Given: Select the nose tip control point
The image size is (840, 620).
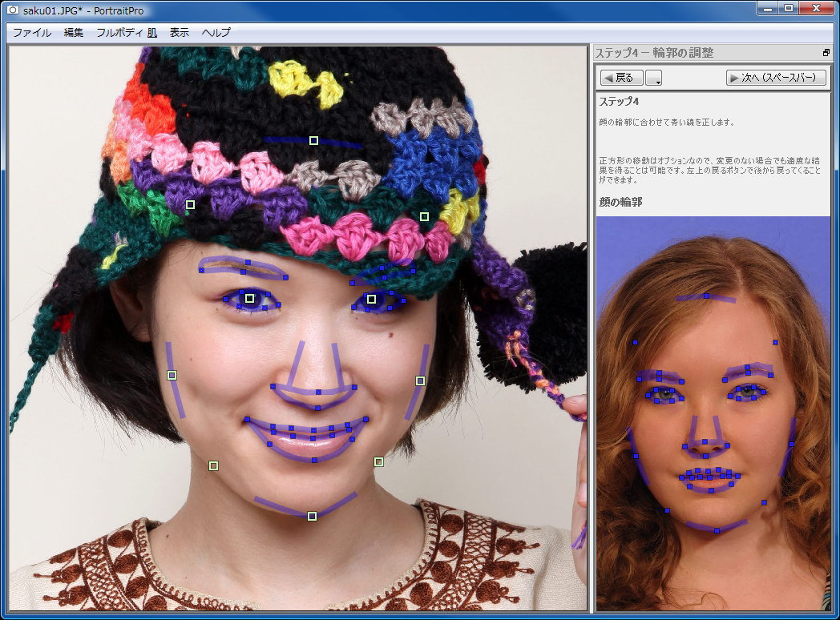Looking at the screenshot, I should pos(318,392).
